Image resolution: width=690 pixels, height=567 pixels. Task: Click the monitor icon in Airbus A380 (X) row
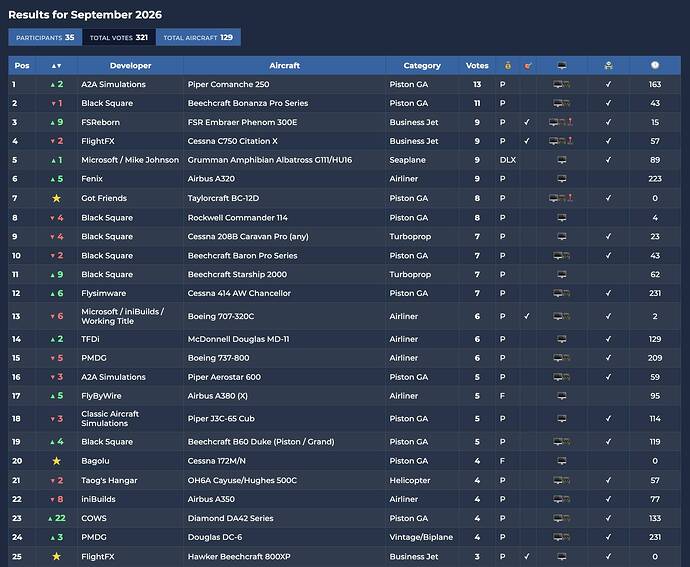click(562, 396)
